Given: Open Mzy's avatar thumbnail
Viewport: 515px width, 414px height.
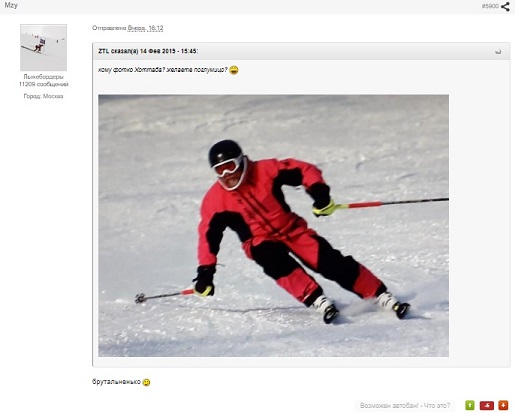Looking at the screenshot, I should (43, 47).
